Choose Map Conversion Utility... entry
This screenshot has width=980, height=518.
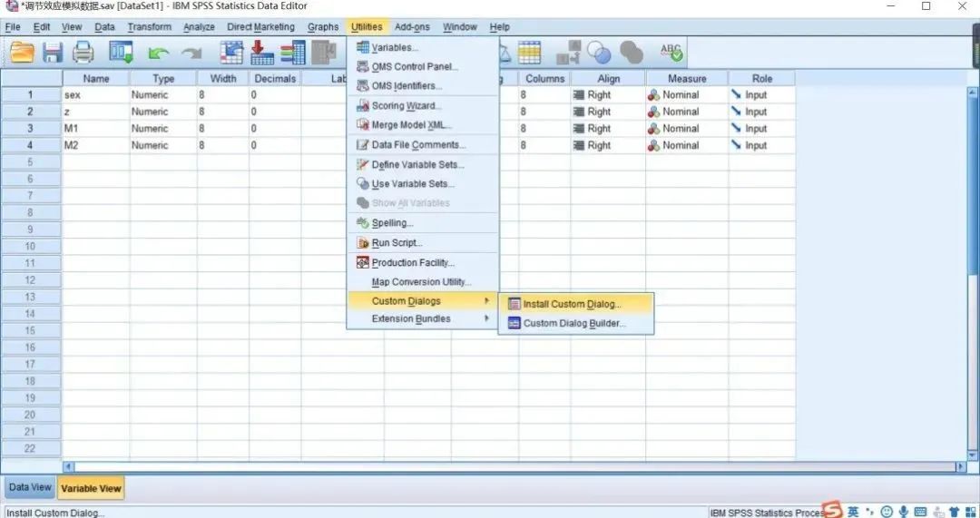pyautogui.click(x=423, y=282)
